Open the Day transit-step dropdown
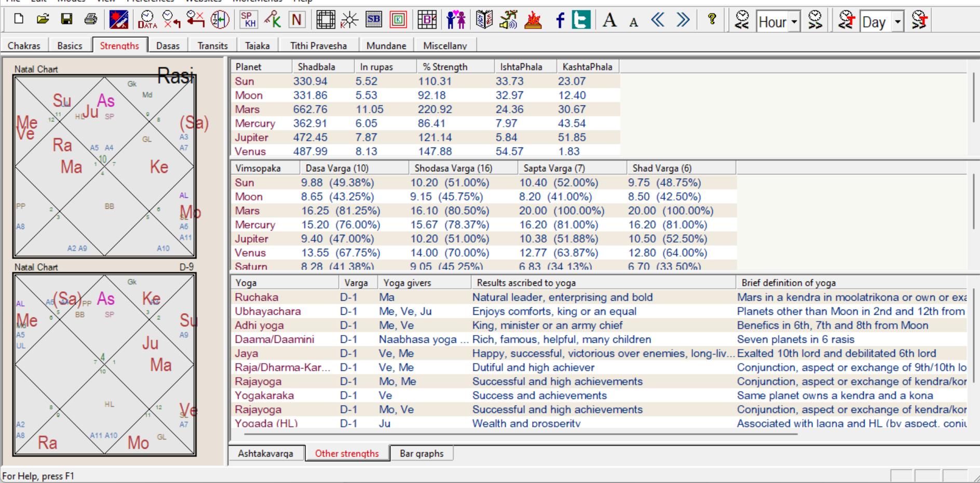980x483 pixels. point(897,22)
